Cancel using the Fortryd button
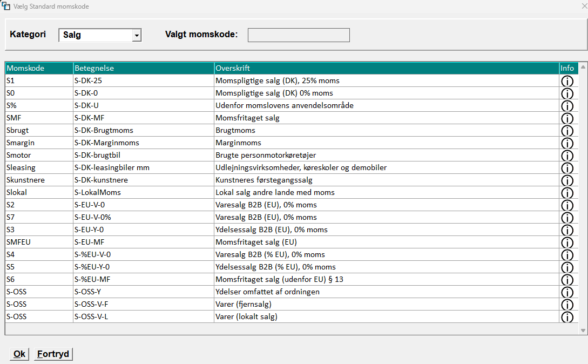 point(53,354)
